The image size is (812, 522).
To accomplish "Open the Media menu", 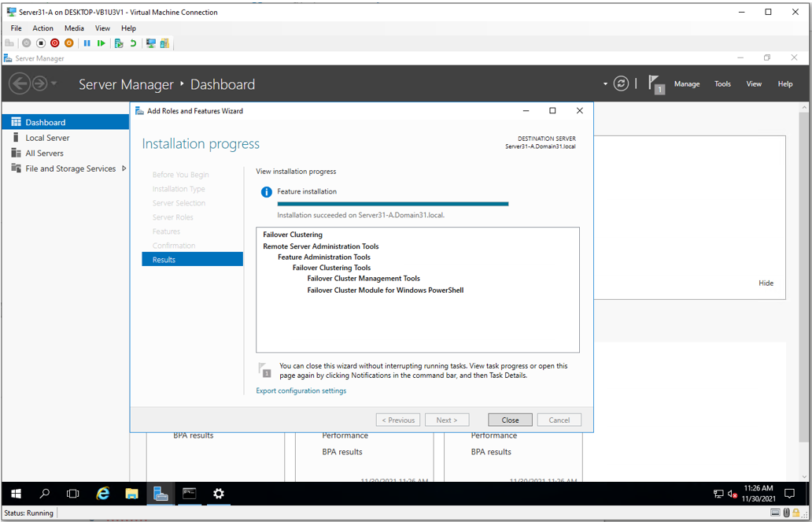I will coord(74,28).
